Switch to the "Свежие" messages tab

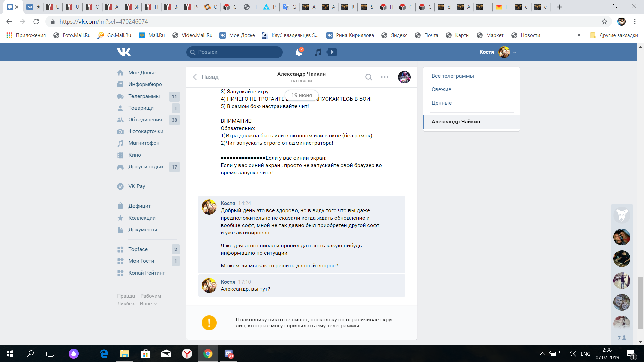441,89
